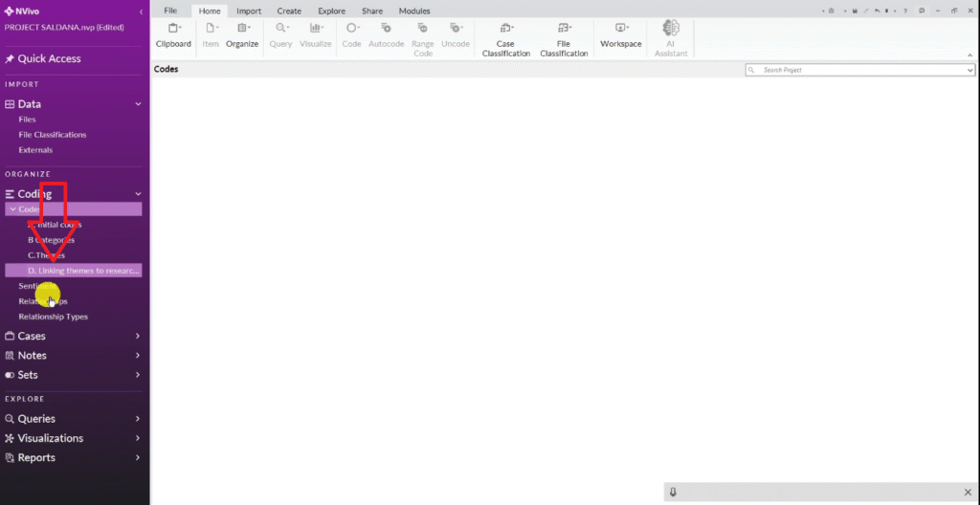Switch to the Import tab
The image size is (980, 505).
click(x=249, y=11)
